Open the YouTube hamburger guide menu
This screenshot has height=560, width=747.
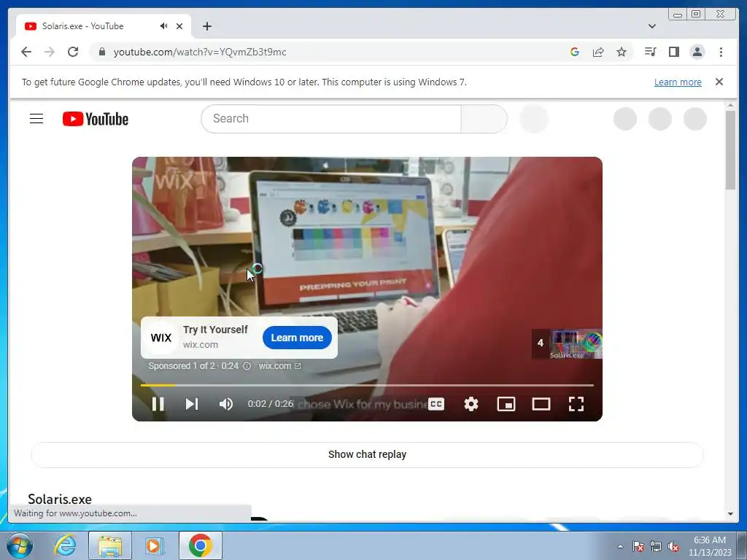[x=36, y=119]
